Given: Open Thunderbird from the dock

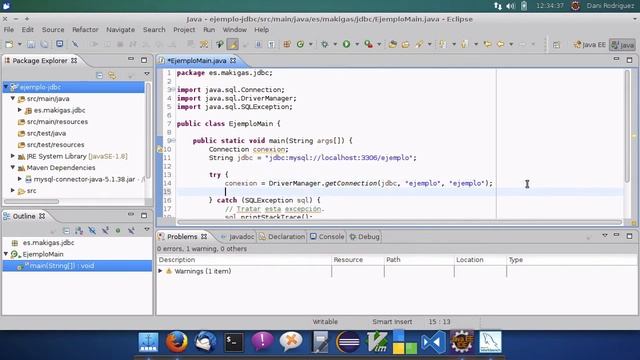Looking at the screenshot, I should pyautogui.click(x=205, y=342).
